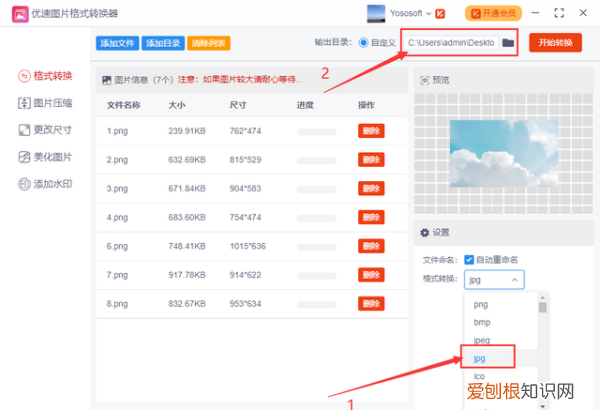Click the cloud preview image
This screenshot has width=600, height=410.
pyautogui.click(x=504, y=153)
